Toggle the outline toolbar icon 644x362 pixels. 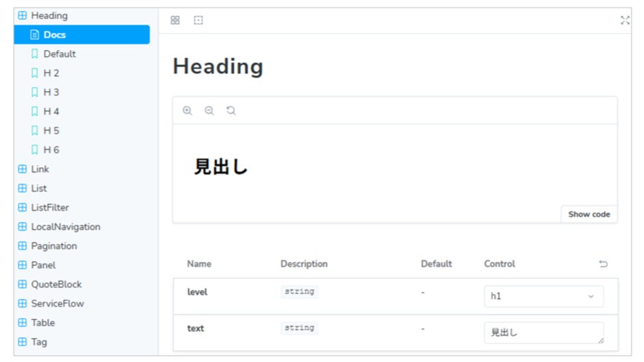click(x=198, y=20)
